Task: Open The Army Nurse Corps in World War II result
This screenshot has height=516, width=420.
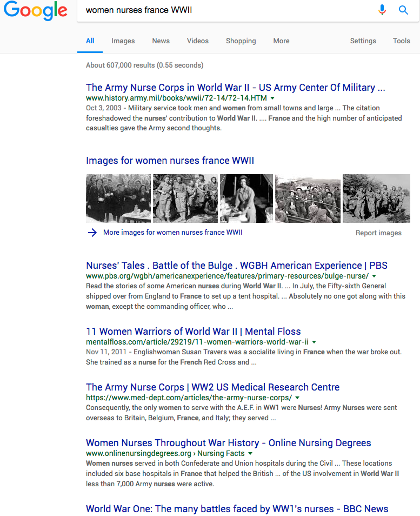Action: tap(236, 88)
